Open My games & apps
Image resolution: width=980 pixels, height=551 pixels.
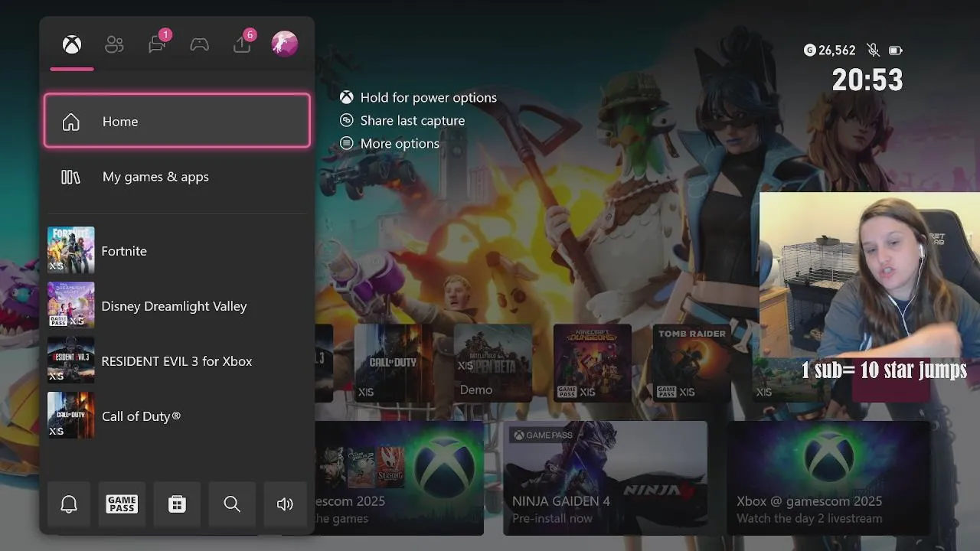[x=177, y=177]
